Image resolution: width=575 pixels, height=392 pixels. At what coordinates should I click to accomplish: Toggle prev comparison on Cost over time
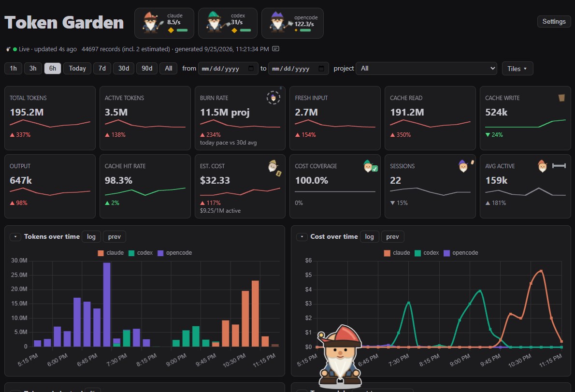click(392, 237)
